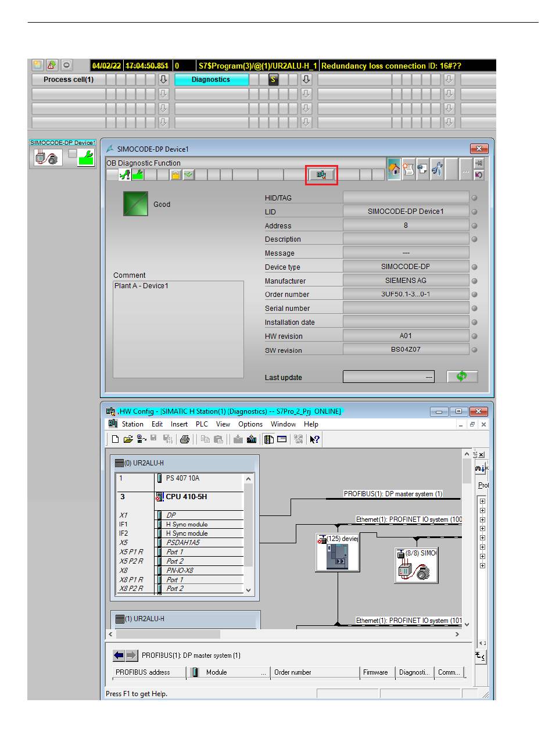Click the Paste icon in HW Config toolbar
The height and width of the screenshot is (756, 552).
tap(218, 440)
